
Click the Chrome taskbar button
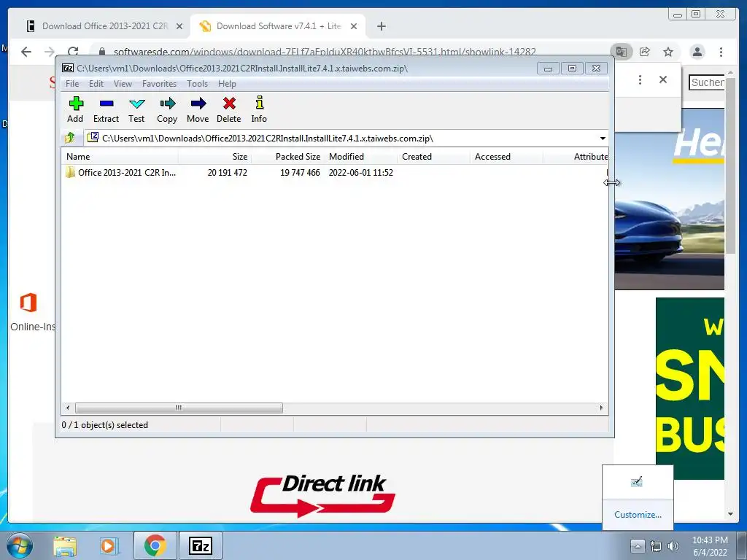(155, 545)
